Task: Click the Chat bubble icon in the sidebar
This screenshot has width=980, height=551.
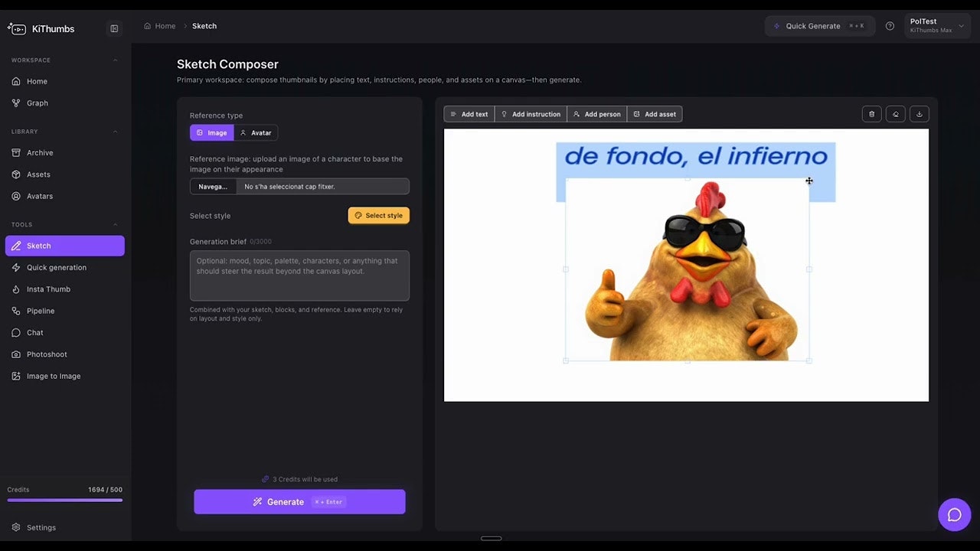Action: pyautogui.click(x=17, y=333)
